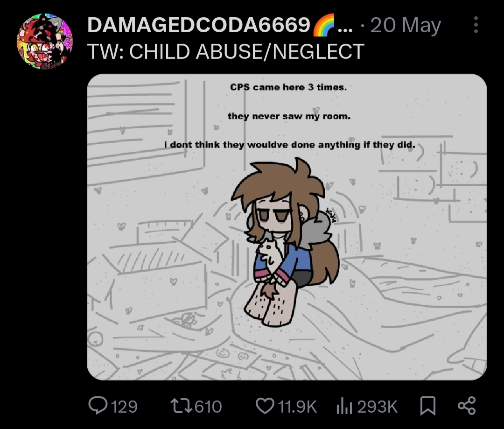Toggle the bookmark icon
The image size is (504, 429).
pyautogui.click(x=428, y=406)
